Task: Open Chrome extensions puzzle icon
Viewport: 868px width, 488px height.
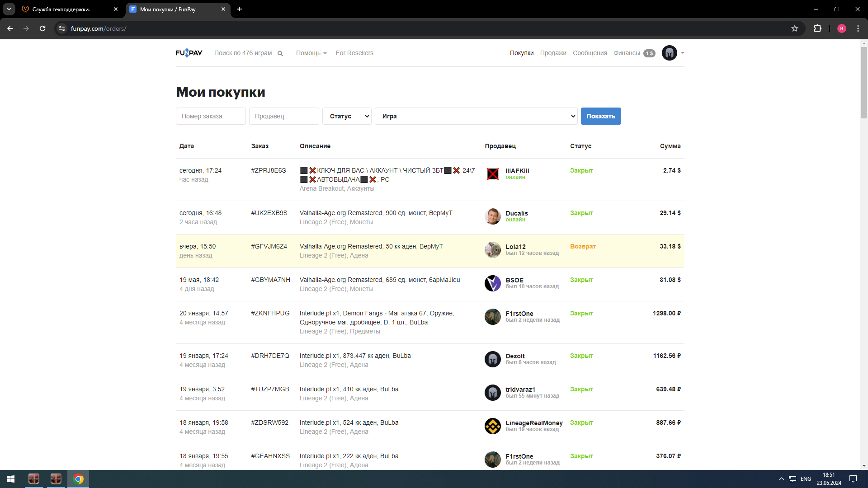Action: coord(817,28)
